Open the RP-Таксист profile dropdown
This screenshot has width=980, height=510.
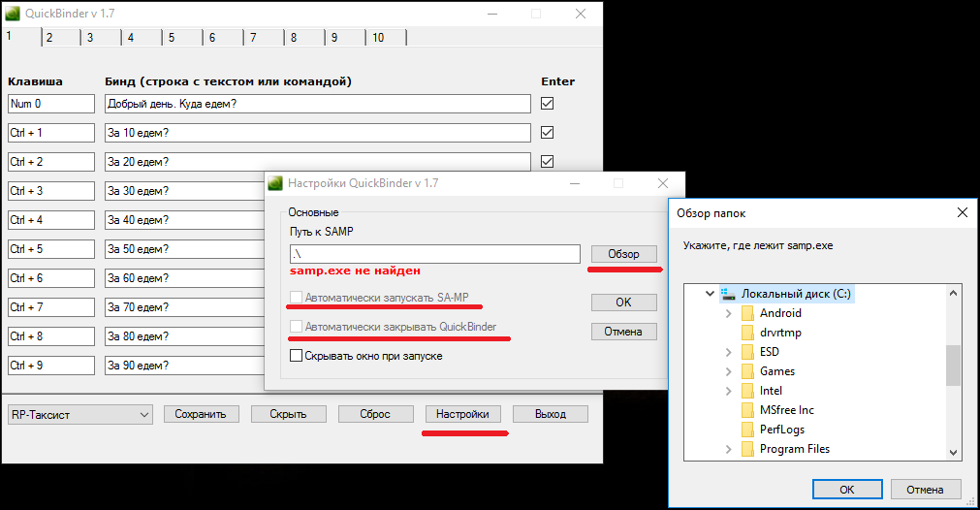click(x=144, y=415)
